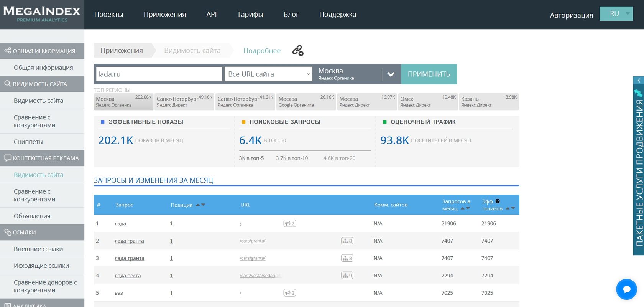This screenshot has height=307, width=644.
Task: Click the sitemap badge in лада-гранта row
Action: 347,258
